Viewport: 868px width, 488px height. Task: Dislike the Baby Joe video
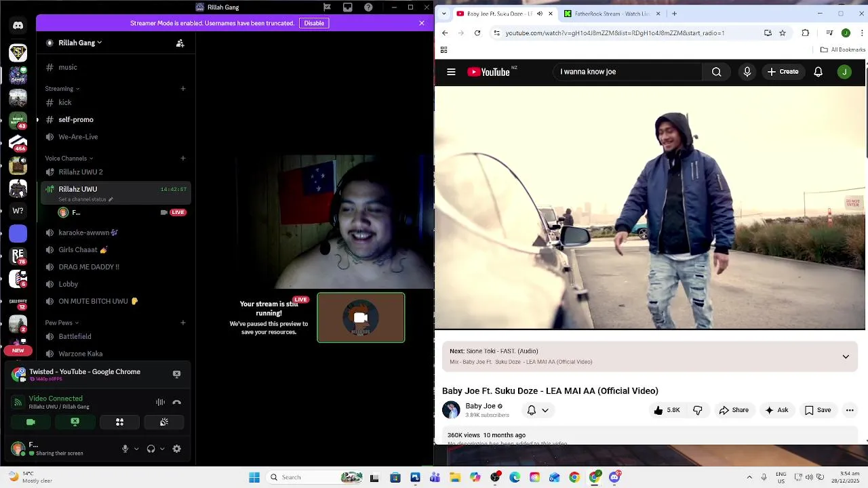(x=698, y=410)
